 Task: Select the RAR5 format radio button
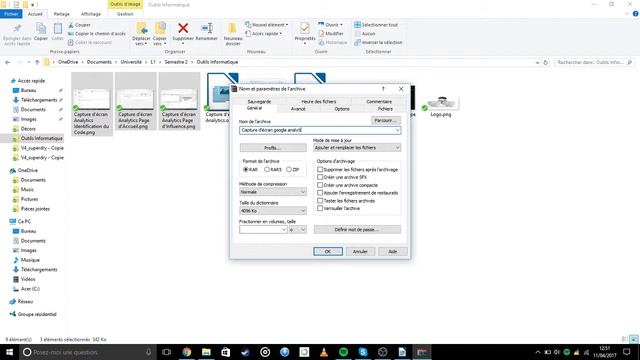tap(267, 169)
